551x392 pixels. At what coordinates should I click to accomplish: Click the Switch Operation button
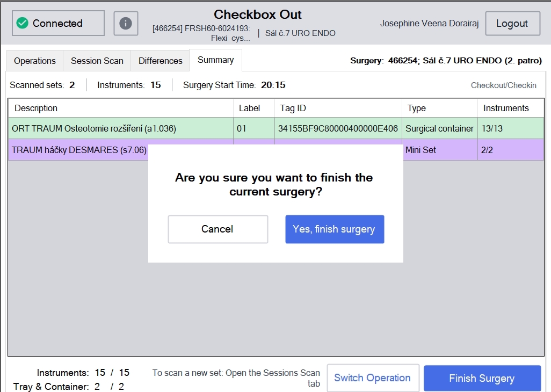point(373,378)
